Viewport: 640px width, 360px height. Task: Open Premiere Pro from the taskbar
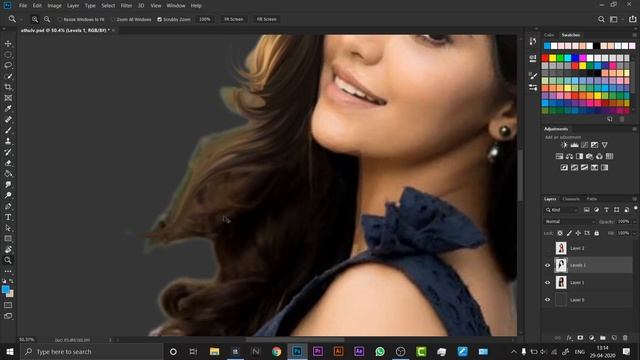pos(318,351)
